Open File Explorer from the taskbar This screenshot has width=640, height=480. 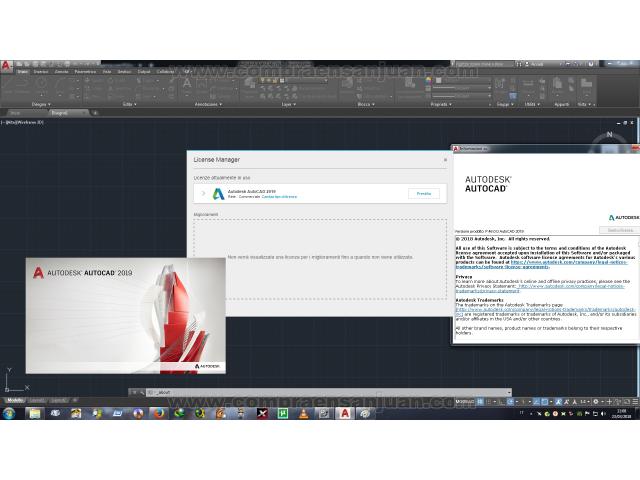(x=35, y=413)
